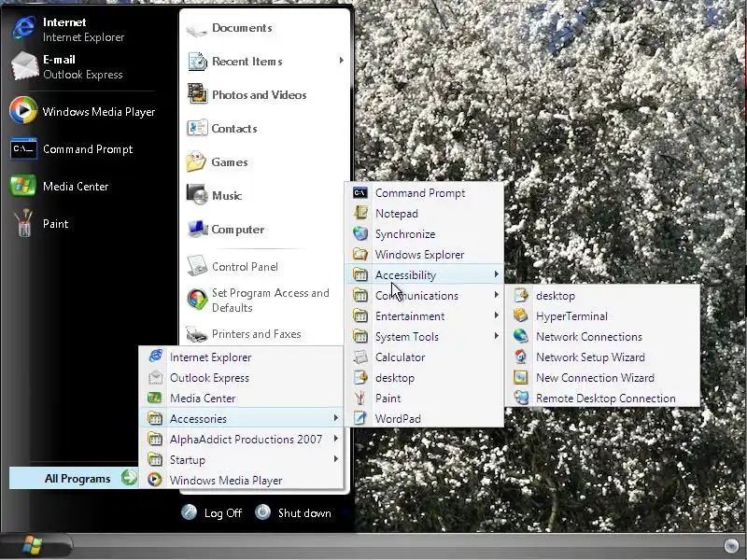Screen dimensions: 747x560
Task: Expand the System Tools submenu arrow
Action: 497,336
